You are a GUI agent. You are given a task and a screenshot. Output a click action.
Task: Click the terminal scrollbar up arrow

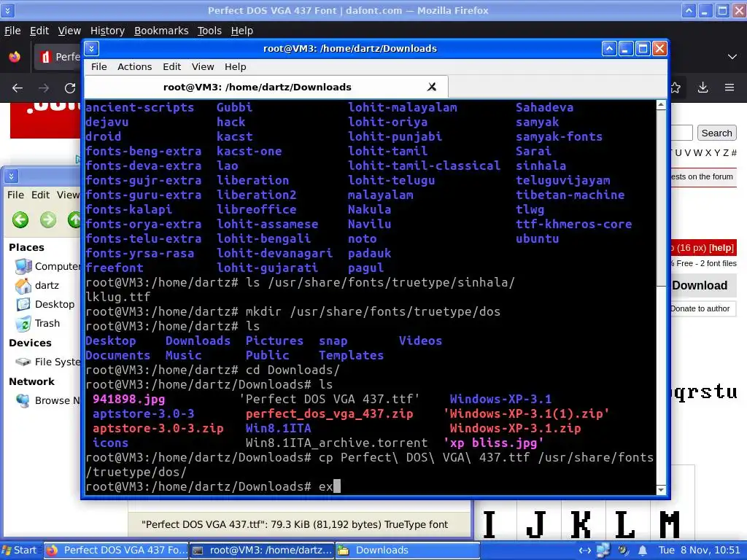[x=661, y=105]
